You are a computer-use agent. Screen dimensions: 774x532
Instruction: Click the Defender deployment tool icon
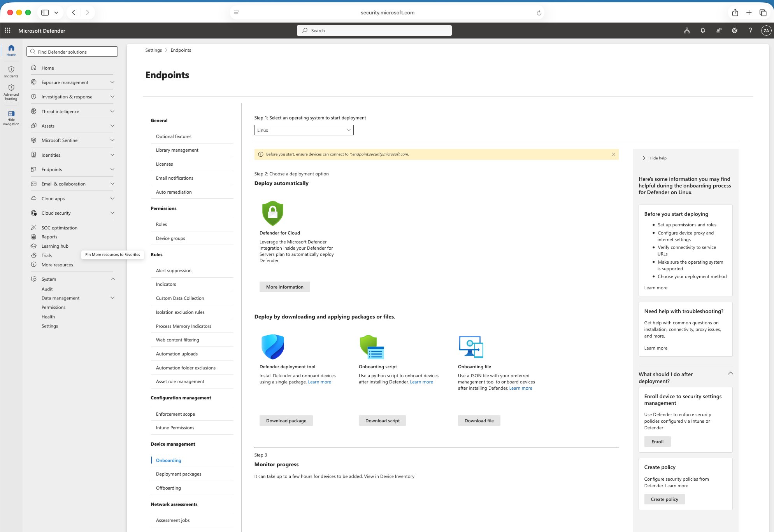pyautogui.click(x=273, y=346)
